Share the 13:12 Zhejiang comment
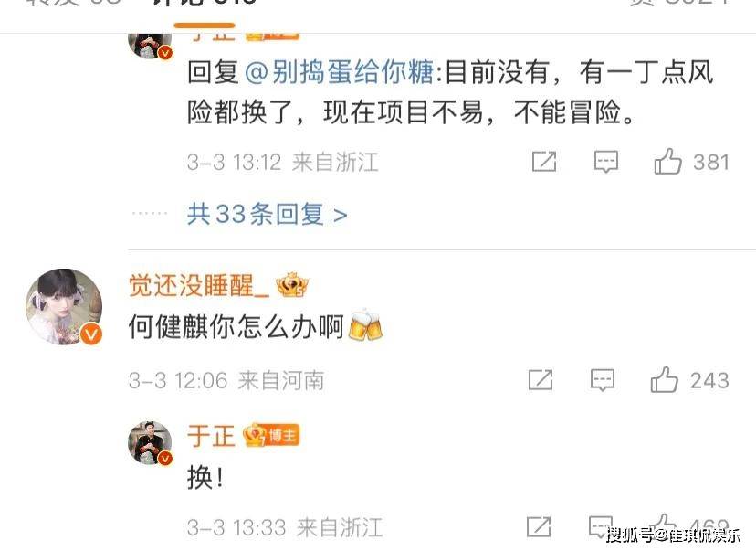Image resolution: width=756 pixels, height=551 pixels. tap(544, 161)
